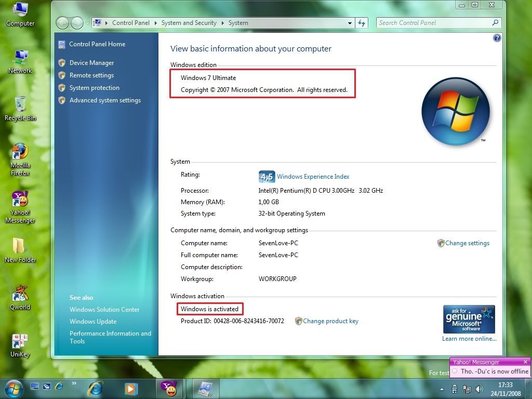The height and width of the screenshot is (399, 532).
Task: Click Learn more online link
Action: (469, 339)
